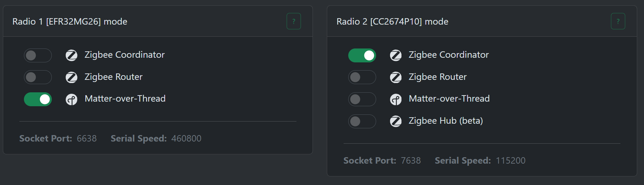The height and width of the screenshot is (185, 644).
Task: Click Zigbee icon beside Radio 1 Zigbee Coordinator
Action: (x=71, y=55)
